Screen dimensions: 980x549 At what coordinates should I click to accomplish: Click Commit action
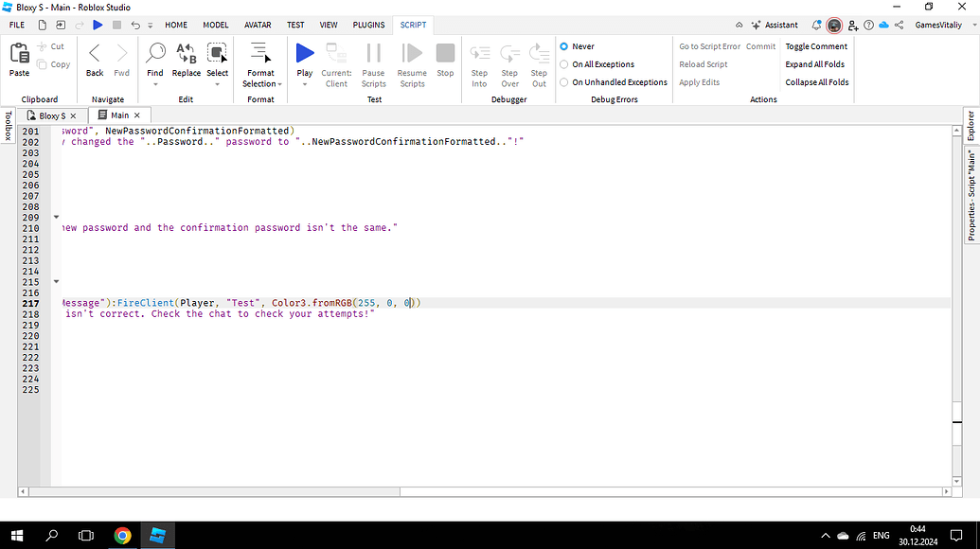[760, 46]
